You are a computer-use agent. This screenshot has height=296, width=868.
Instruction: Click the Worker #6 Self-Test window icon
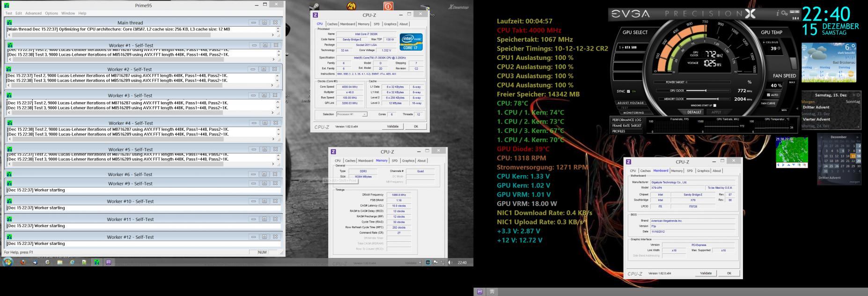coord(9,174)
